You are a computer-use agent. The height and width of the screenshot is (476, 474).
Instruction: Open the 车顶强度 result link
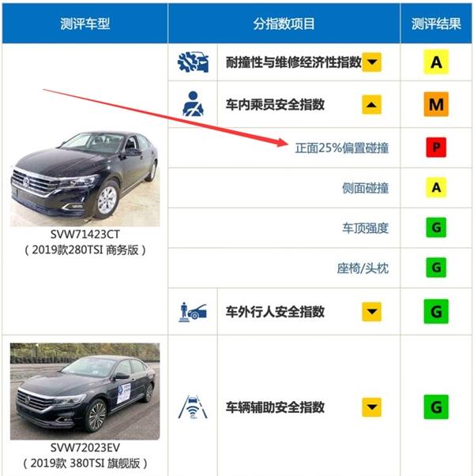tap(366, 228)
